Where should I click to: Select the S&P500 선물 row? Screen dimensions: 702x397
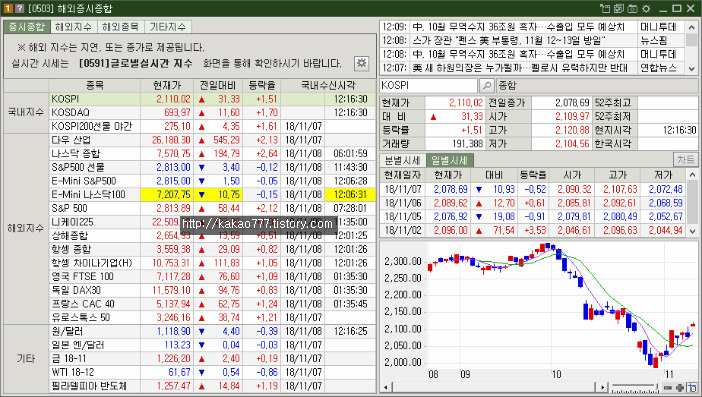(213, 167)
